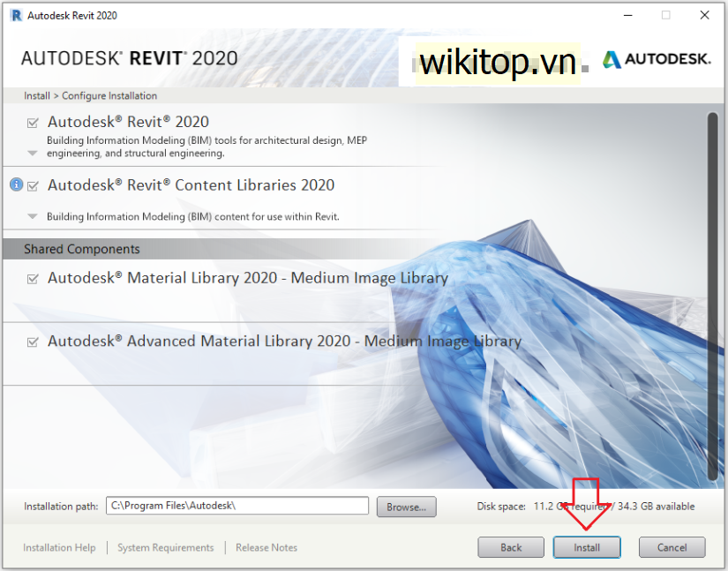
Task: Toggle the Revit Content Libraries 2020 checkbox
Action: pyautogui.click(x=33, y=186)
